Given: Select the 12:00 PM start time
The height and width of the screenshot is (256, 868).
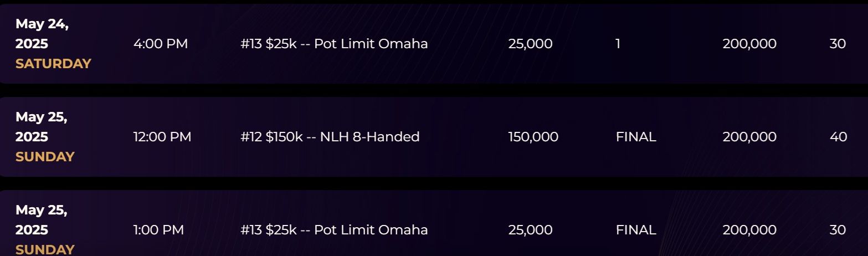Looking at the screenshot, I should point(162,137).
